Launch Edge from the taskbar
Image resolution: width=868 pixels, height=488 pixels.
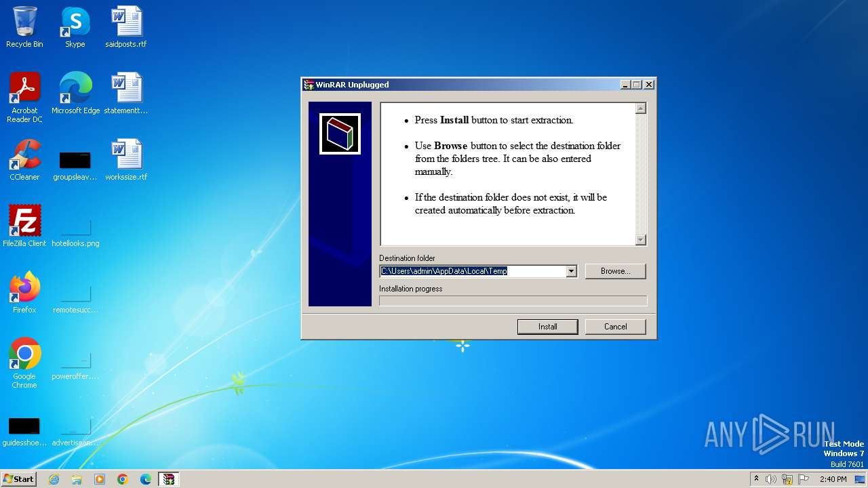pyautogui.click(x=146, y=479)
